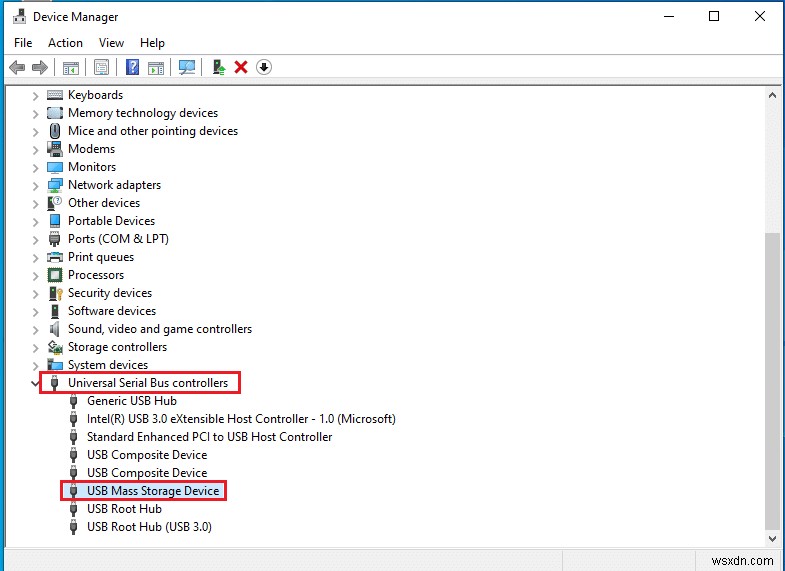Minimize the Device Manager window
The width and height of the screenshot is (785, 571).
[x=669, y=17]
